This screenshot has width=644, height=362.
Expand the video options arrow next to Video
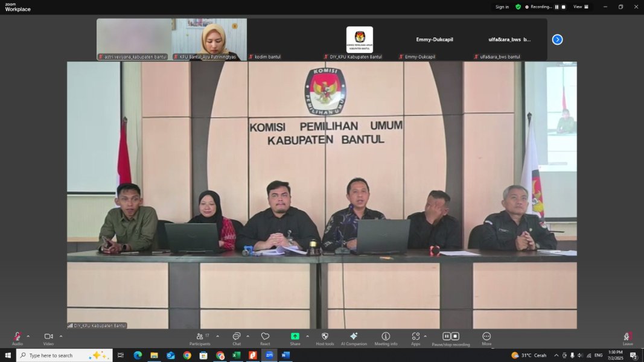point(61,336)
